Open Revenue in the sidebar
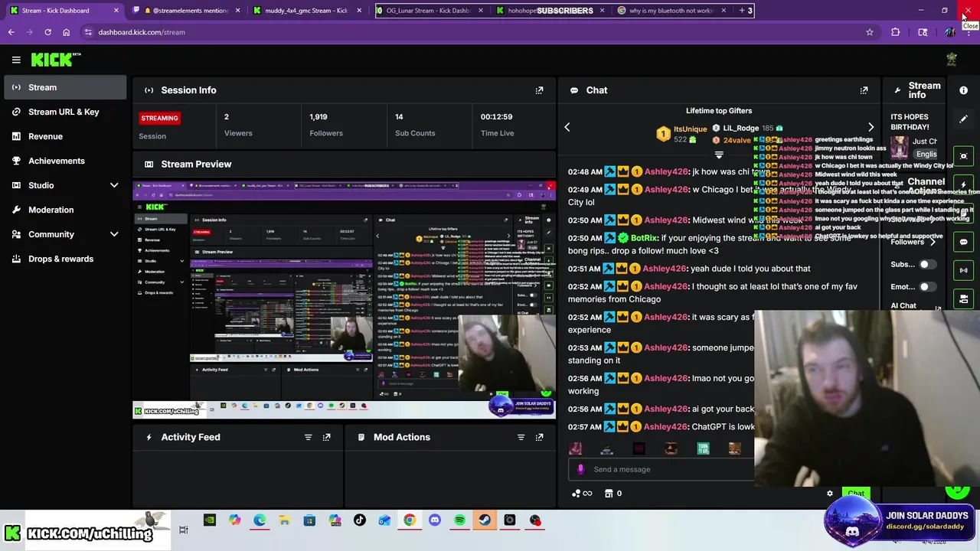The height and width of the screenshot is (551, 980). click(65, 136)
